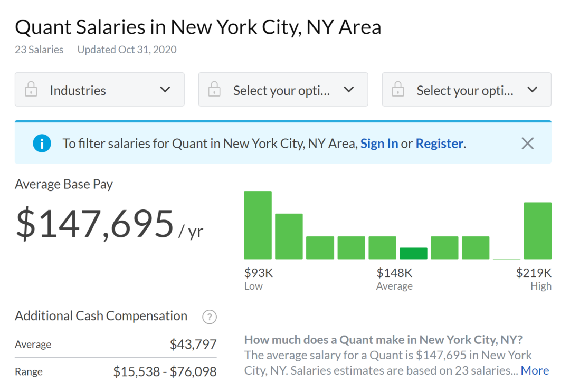Viewport: 570px width, 392px height.
Task: Click the chevron arrow in the Industries dropdown
Action: click(x=165, y=90)
